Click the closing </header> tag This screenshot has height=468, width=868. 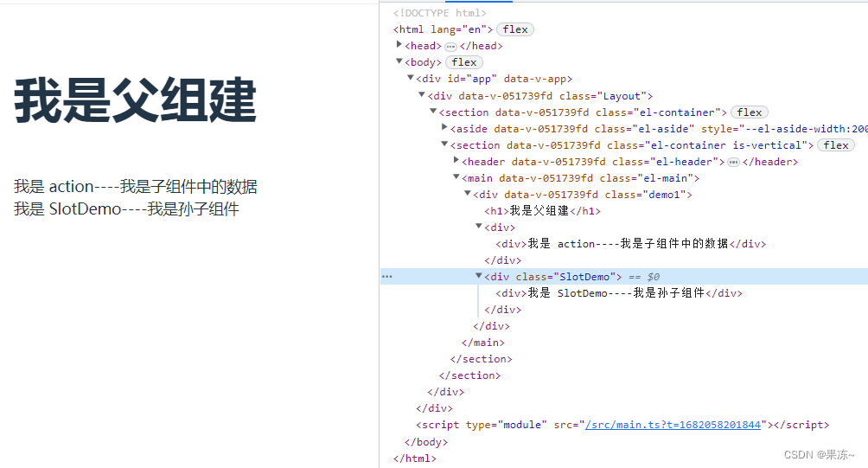(x=770, y=162)
